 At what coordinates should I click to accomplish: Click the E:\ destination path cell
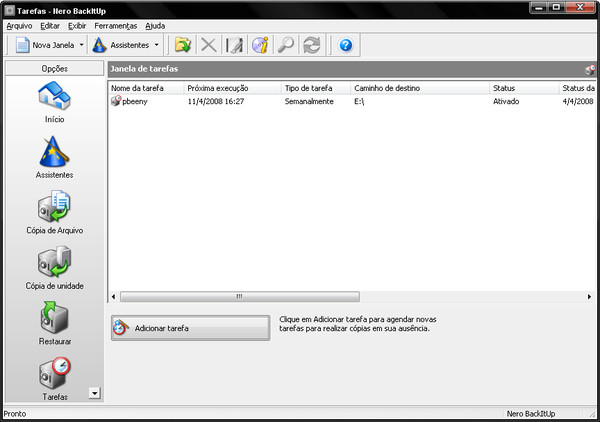[x=359, y=101]
